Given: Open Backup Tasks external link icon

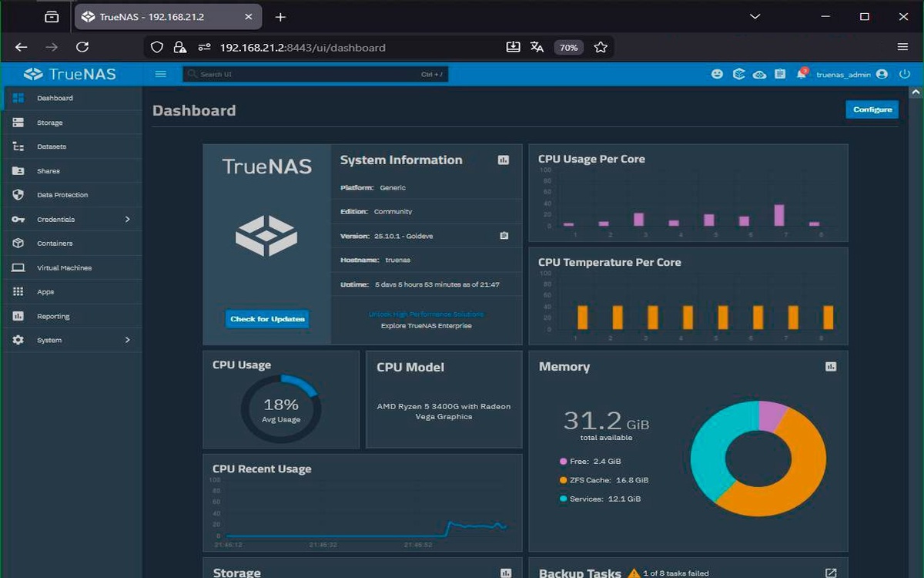Looking at the screenshot, I should [x=831, y=573].
